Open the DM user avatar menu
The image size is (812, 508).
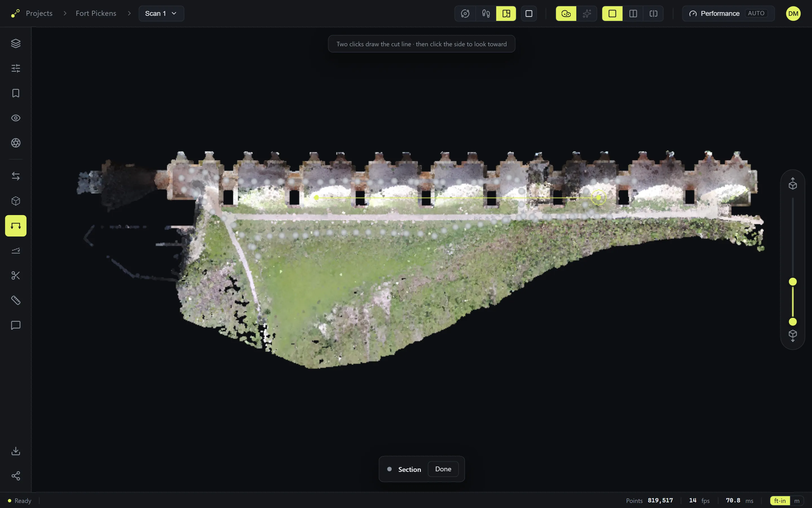click(793, 14)
